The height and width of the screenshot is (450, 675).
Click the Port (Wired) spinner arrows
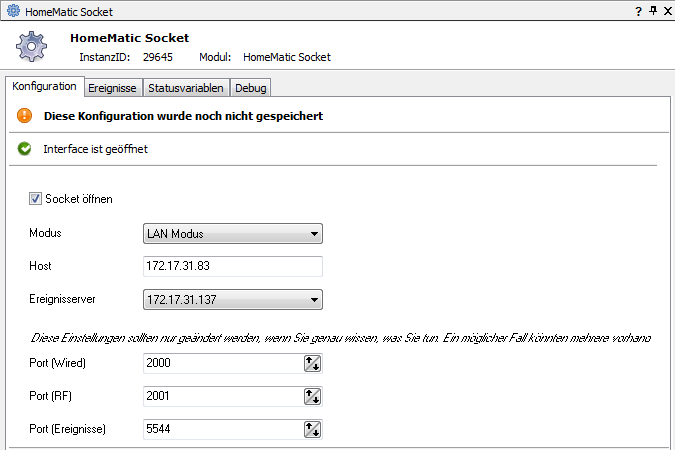click(312, 364)
